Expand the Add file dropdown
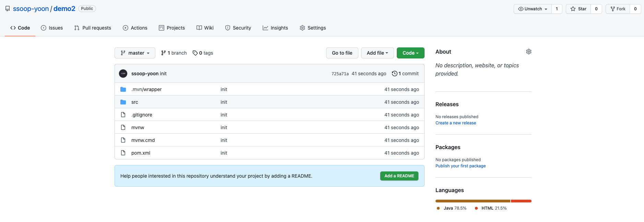 [377, 53]
